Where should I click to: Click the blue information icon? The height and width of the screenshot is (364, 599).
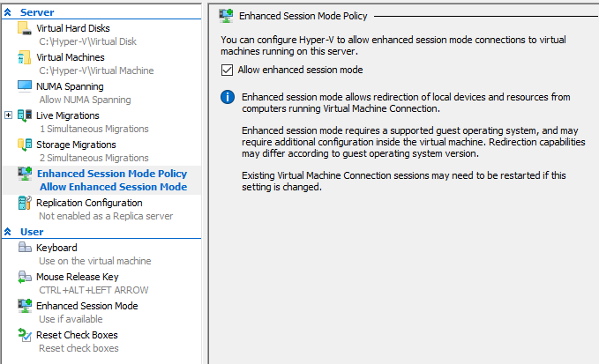(228, 97)
